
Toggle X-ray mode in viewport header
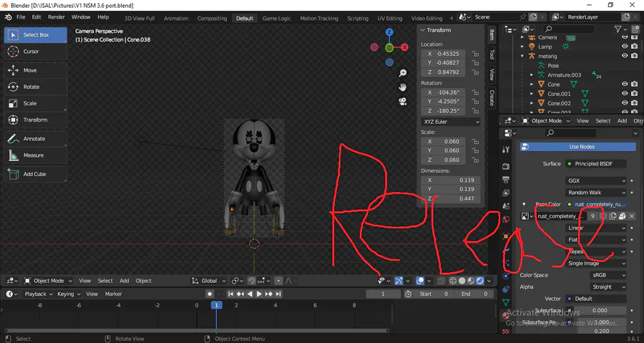(441, 281)
